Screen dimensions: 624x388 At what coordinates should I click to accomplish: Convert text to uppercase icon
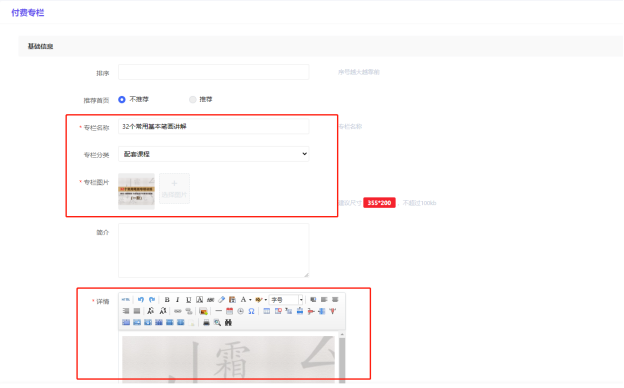150,311
